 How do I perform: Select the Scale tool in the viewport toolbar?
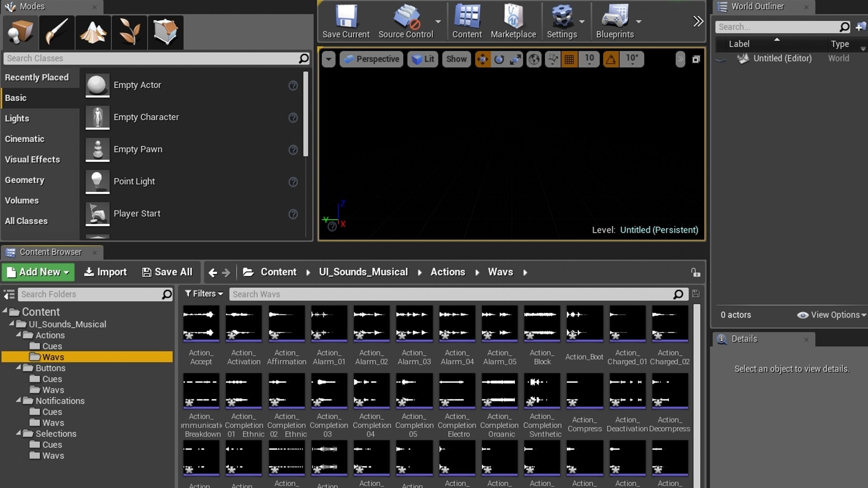515,59
